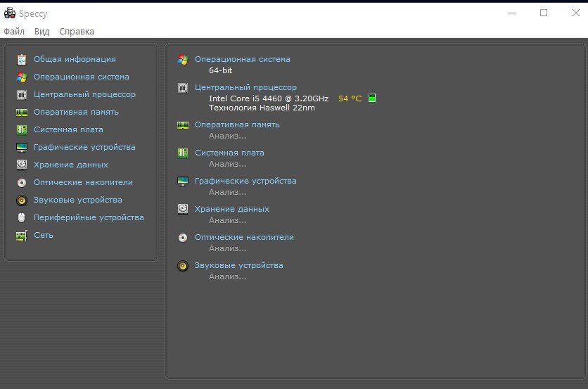This screenshot has height=389, width=588.
Task: Click the speaker icon beside Звуковые устройства in sidebar
Action: tap(22, 200)
